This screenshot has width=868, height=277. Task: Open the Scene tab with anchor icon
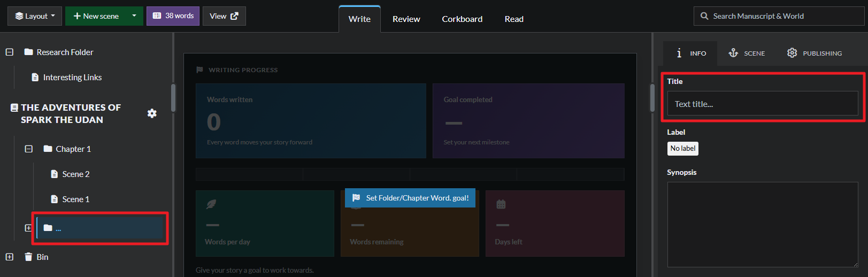747,53
